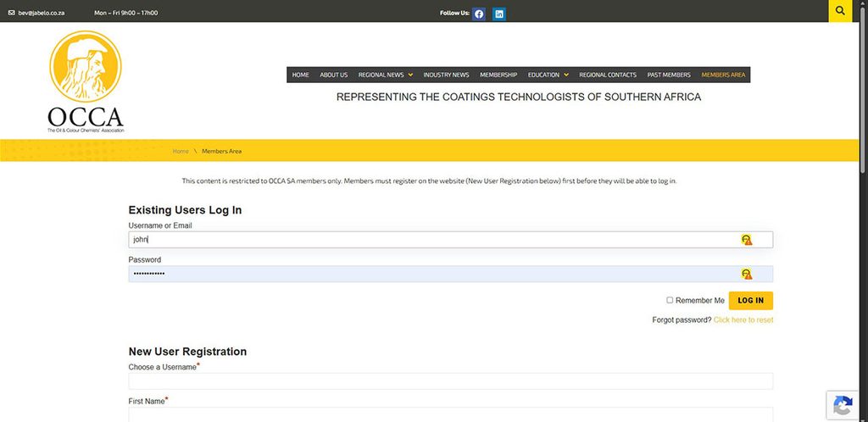This screenshot has height=422, width=868.
Task: Click the Facebook follow icon
Action: coord(479,14)
